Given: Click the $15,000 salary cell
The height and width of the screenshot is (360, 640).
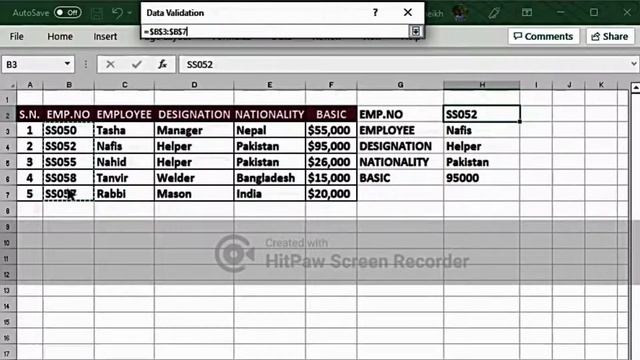Looking at the screenshot, I should (331, 178).
